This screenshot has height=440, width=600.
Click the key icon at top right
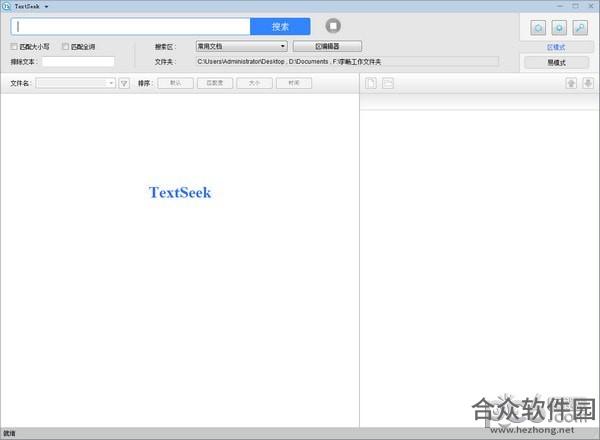(x=580, y=28)
